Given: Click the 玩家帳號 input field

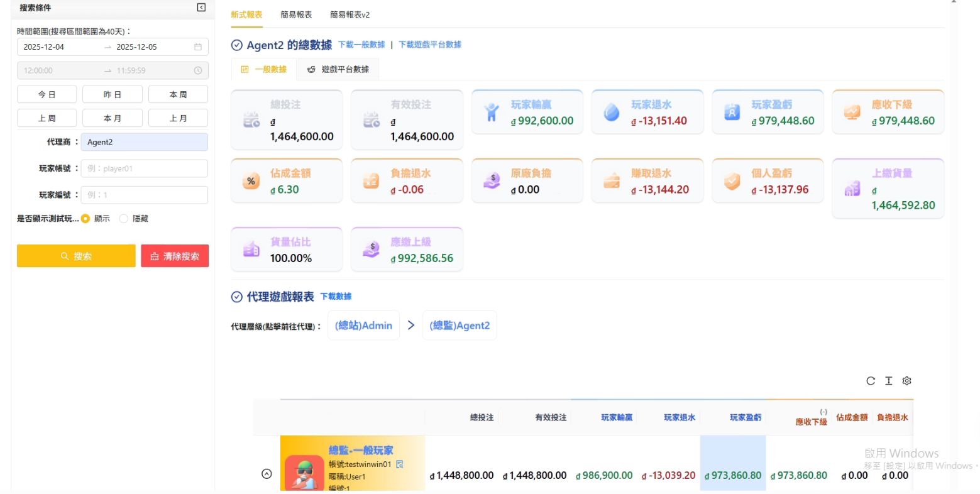Looking at the screenshot, I should point(145,168).
